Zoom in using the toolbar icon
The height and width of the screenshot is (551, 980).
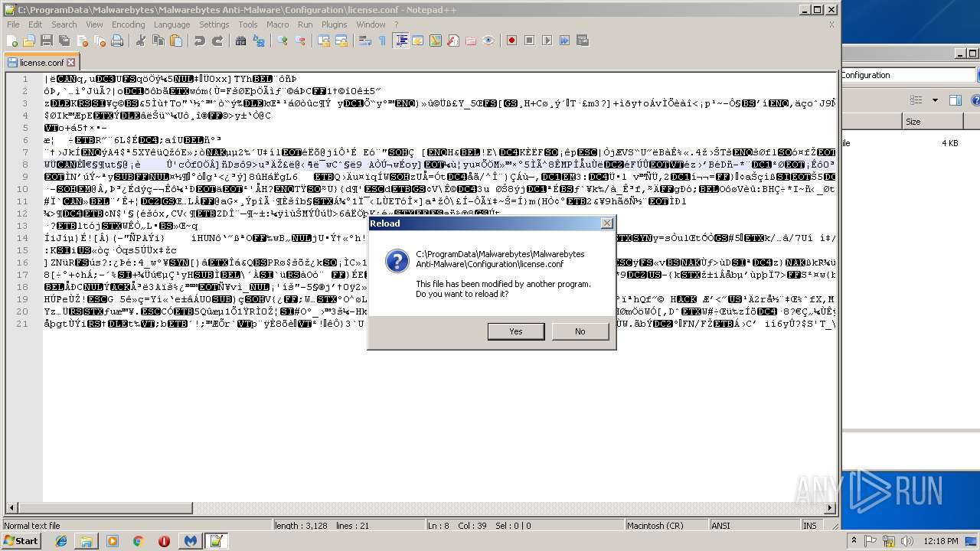pos(283,41)
